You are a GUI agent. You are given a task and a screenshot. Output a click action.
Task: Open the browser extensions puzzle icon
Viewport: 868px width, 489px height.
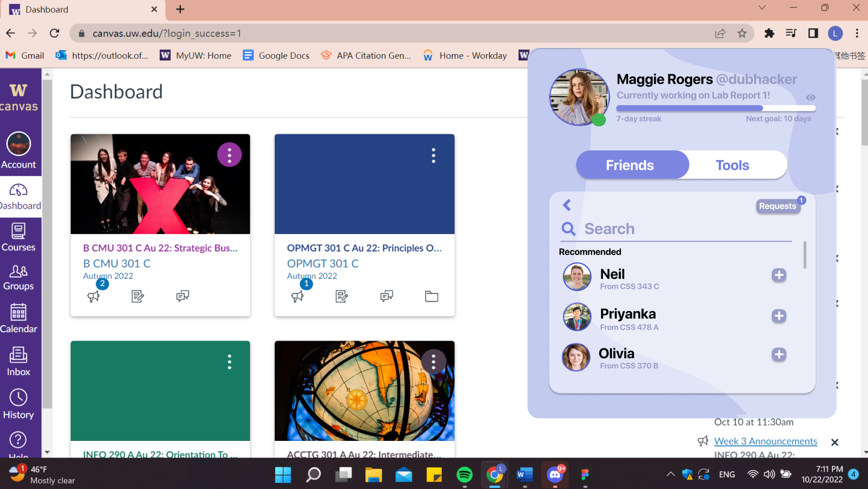[769, 33]
